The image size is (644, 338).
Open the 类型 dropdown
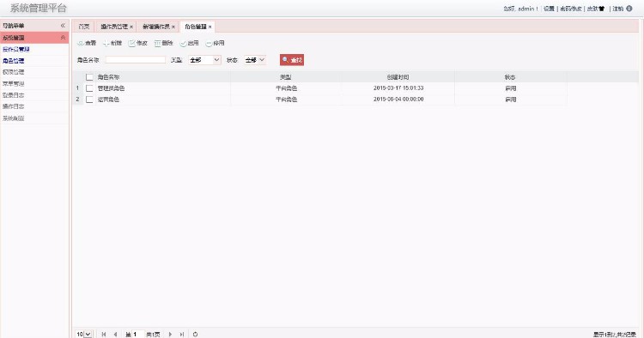[204, 60]
